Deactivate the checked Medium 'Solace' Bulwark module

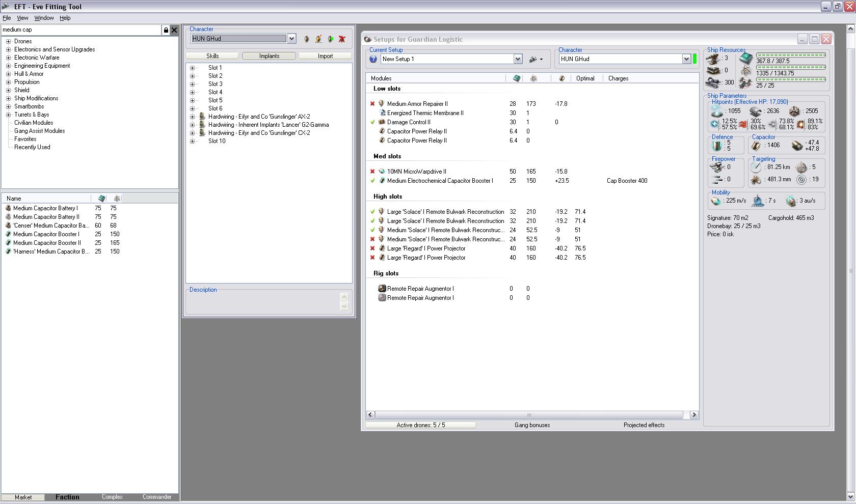(372, 230)
